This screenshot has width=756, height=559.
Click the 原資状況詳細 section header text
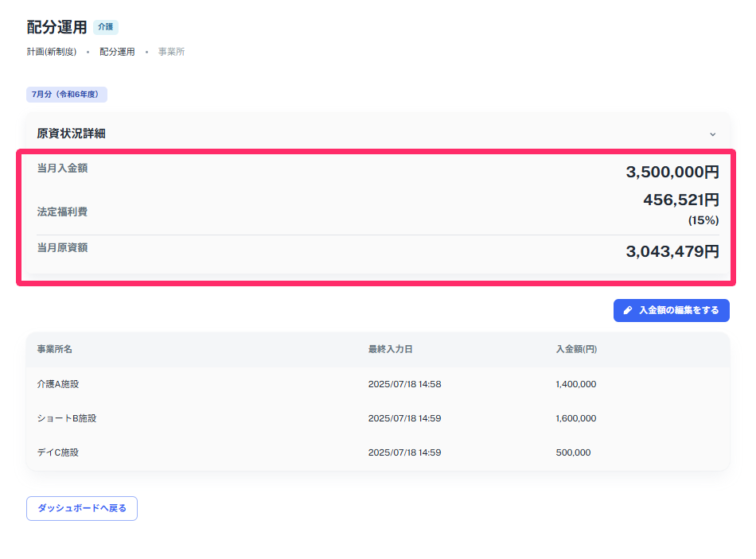pyautogui.click(x=71, y=134)
